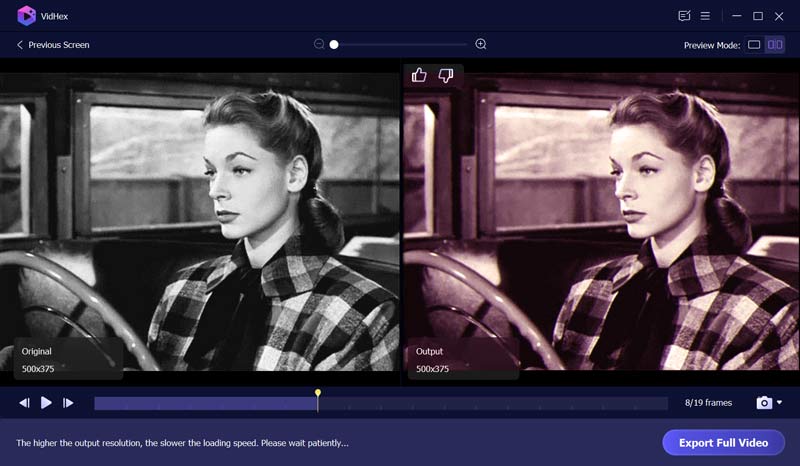Screen dimensions: 800x466
Task: Step forward one frame
Action: pos(68,403)
